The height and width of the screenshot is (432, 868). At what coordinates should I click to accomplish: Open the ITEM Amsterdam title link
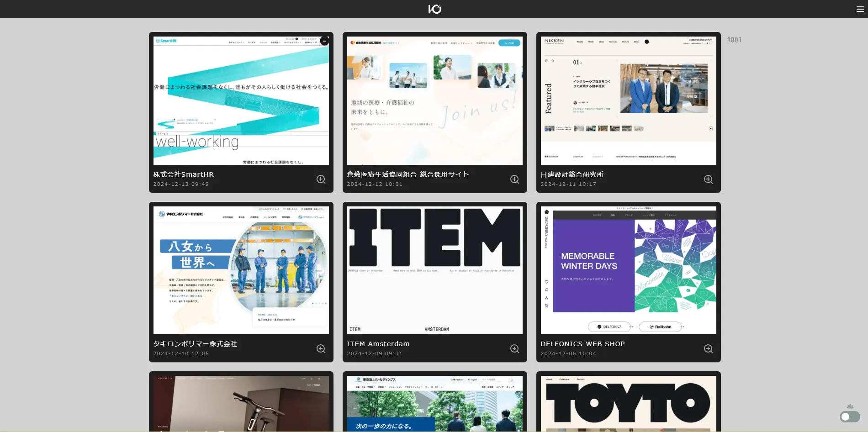pos(378,344)
